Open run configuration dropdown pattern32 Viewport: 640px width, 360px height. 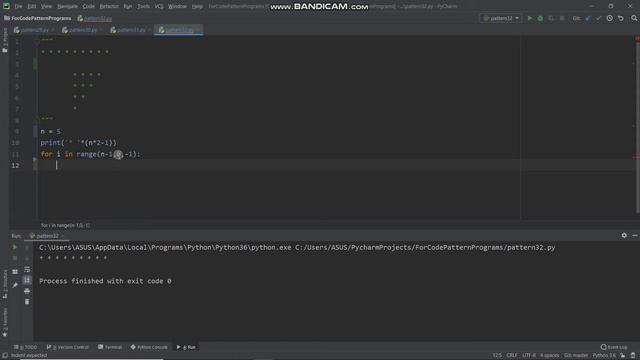coord(501,18)
